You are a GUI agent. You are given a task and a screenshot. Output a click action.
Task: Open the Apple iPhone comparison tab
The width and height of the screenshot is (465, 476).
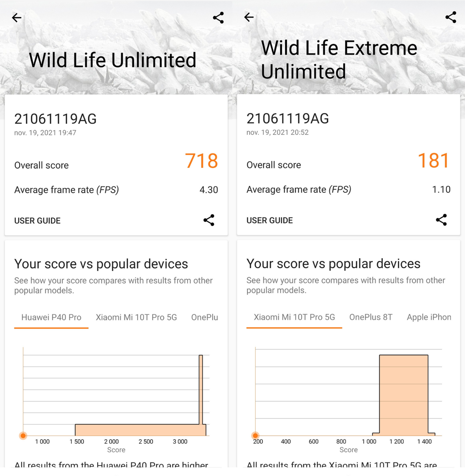click(429, 317)
